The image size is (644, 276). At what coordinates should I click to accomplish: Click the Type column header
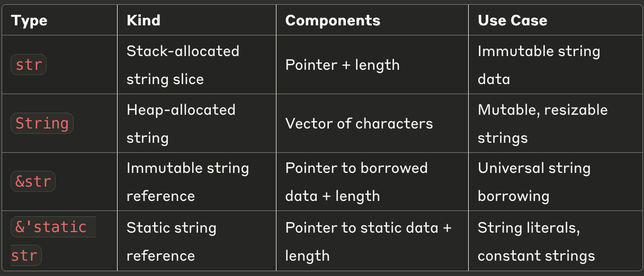click(x=30, y=21)
